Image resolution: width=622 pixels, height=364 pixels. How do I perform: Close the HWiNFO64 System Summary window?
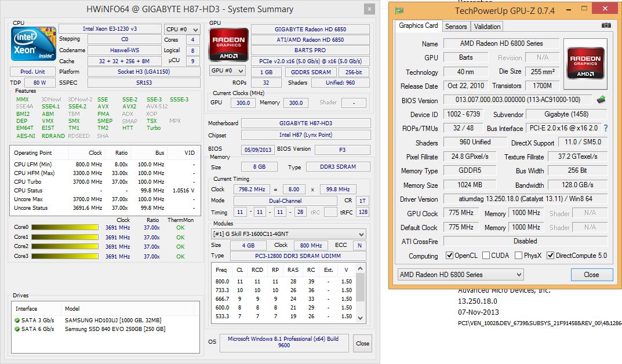[x=369, y=9]
